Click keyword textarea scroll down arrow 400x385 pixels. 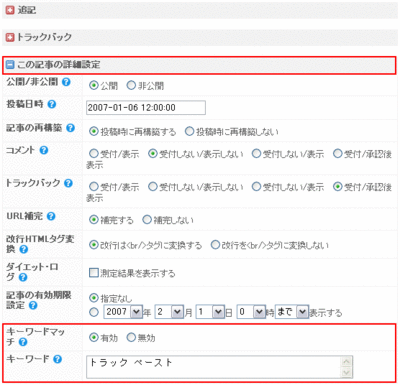(346, 372)
